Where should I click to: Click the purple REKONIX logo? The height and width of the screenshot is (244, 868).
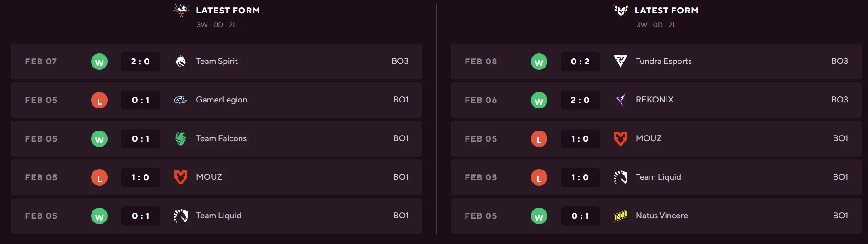621,100
